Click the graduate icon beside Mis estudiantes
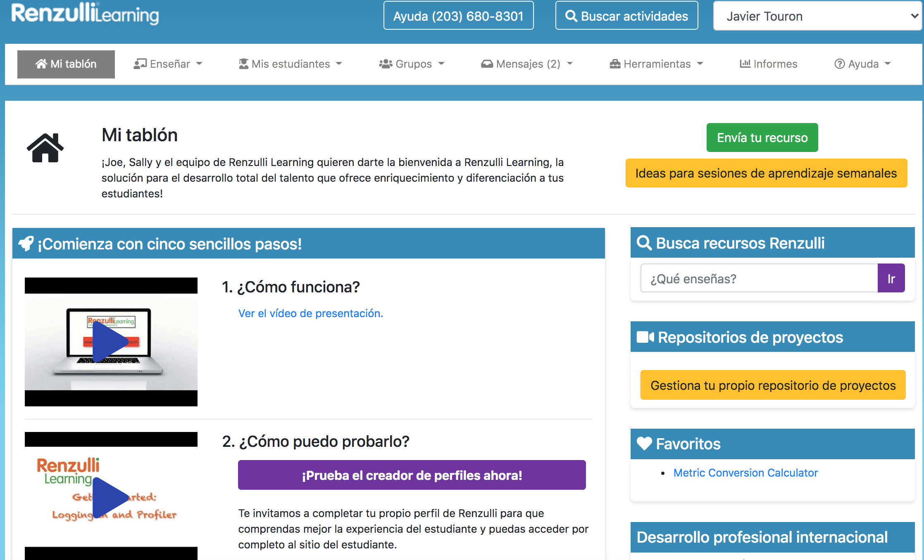Viewport: 924px width, 560px height. click(243, 64)
